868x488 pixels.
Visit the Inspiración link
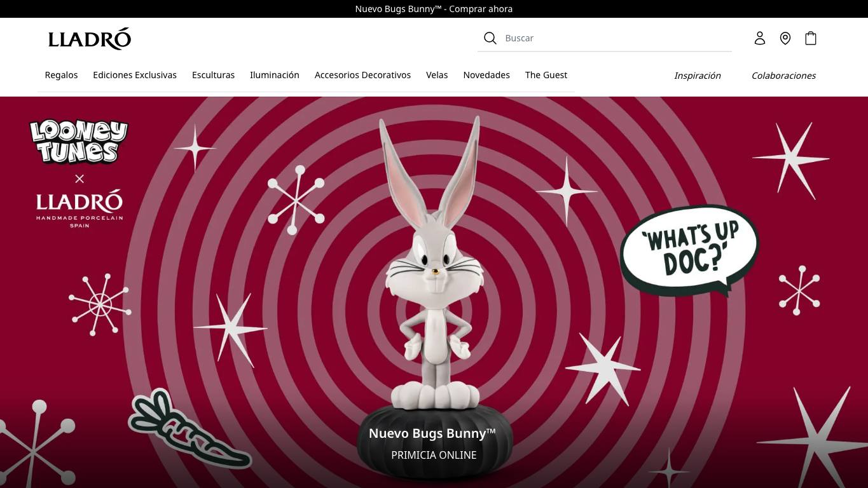point(698,76)
